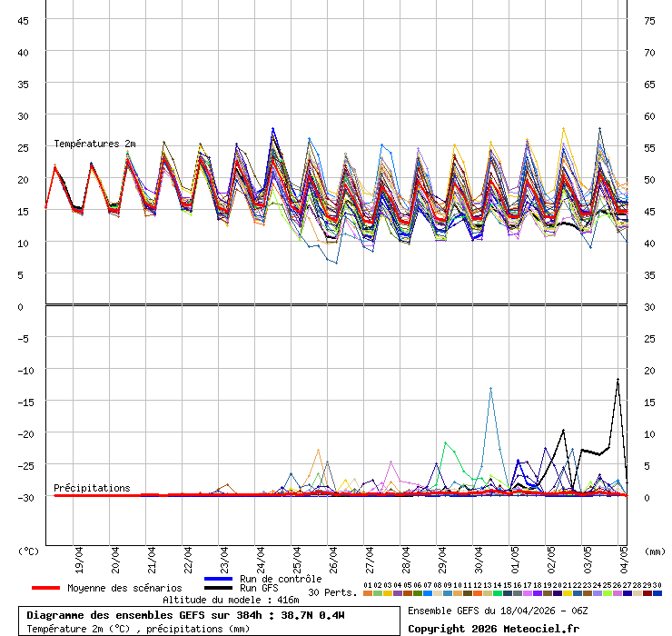Screen dimensions: 672x636
Task: Select perturbation 13 color swatch
Action: click(x=488, y=592)
